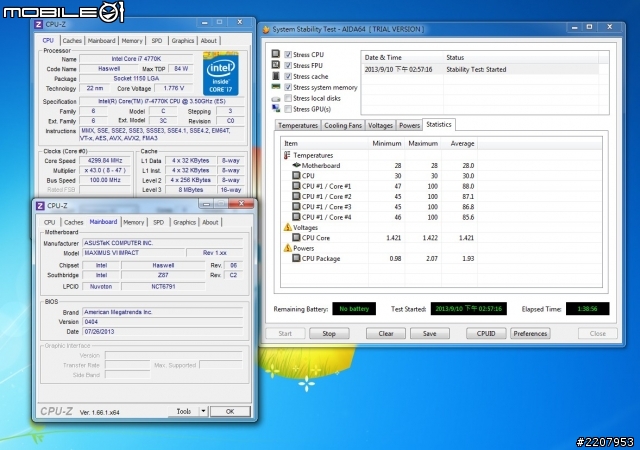Click the disk drive icon beside Stress local disks
The image size is (640, 450).
click(276, 98)
